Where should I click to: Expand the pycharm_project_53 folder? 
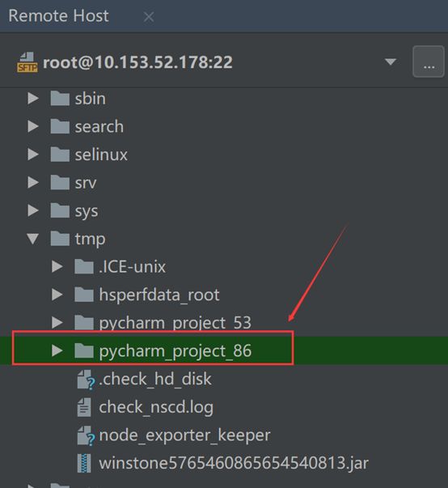[57, 323]
